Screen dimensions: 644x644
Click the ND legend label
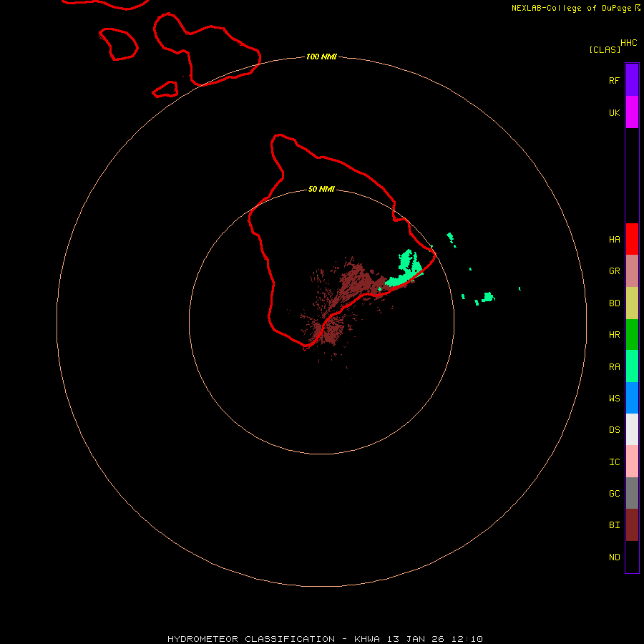[x=614, y=557]
